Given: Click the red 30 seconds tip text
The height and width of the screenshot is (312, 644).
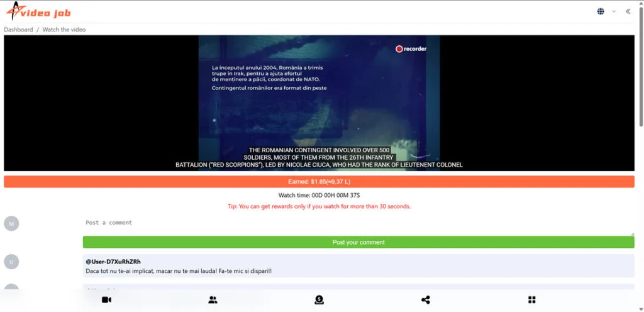Looking at the screenshot, I should (319, 206).
